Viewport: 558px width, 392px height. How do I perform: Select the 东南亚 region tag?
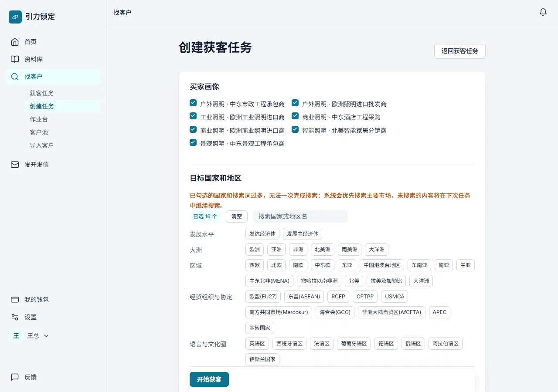(x=419, y=265)
